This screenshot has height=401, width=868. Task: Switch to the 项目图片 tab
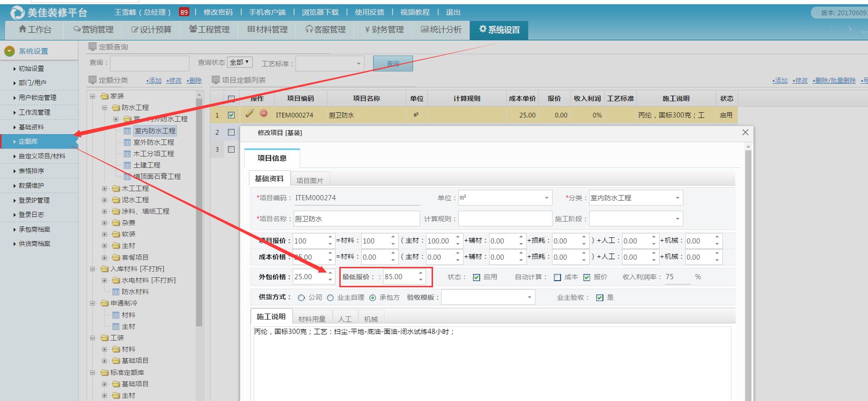coord(309,180)
